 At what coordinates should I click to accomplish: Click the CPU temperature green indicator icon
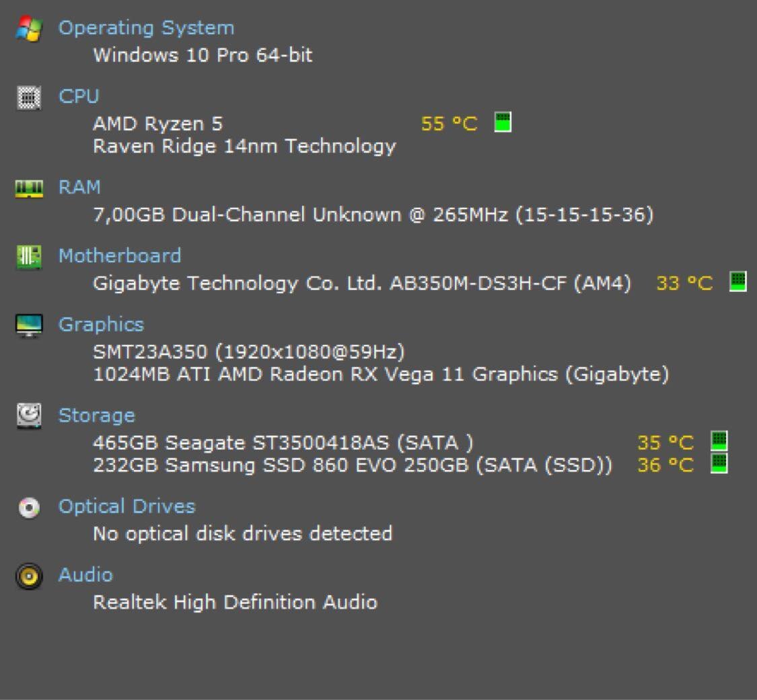[503, 122]
